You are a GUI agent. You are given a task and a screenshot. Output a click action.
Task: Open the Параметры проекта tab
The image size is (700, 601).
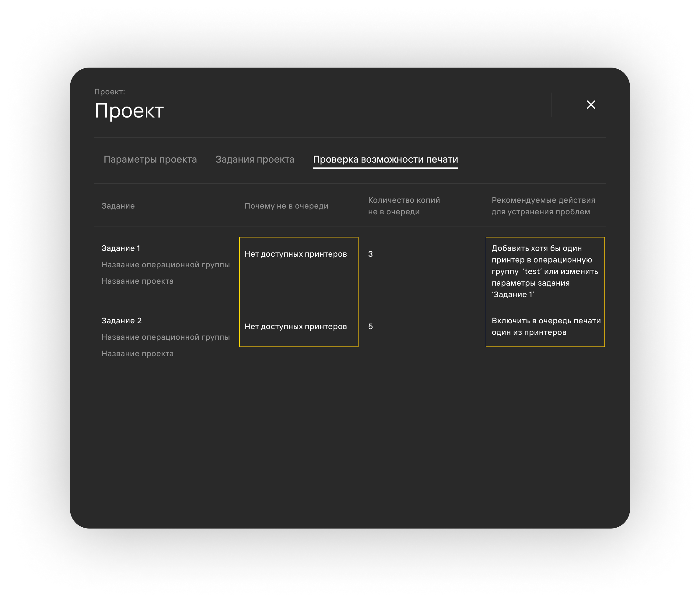150,159
